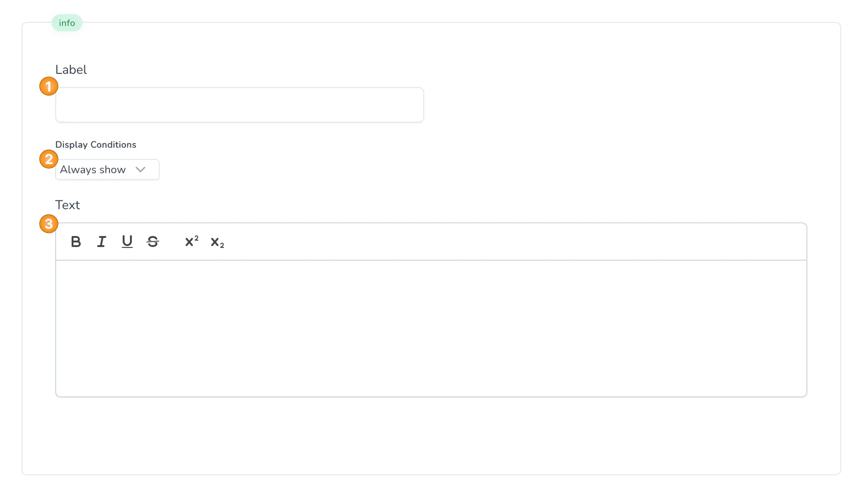This screenshot has height=504, width=863.
Task: Click inside the Label input field
Action: (239, 104)
